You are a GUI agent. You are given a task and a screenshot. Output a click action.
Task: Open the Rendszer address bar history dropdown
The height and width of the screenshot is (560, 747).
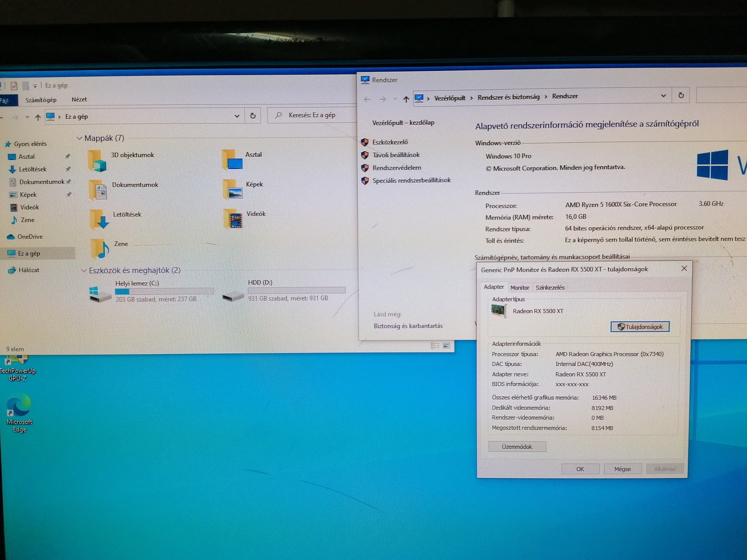pyautogui.click(x=663, y=96)
